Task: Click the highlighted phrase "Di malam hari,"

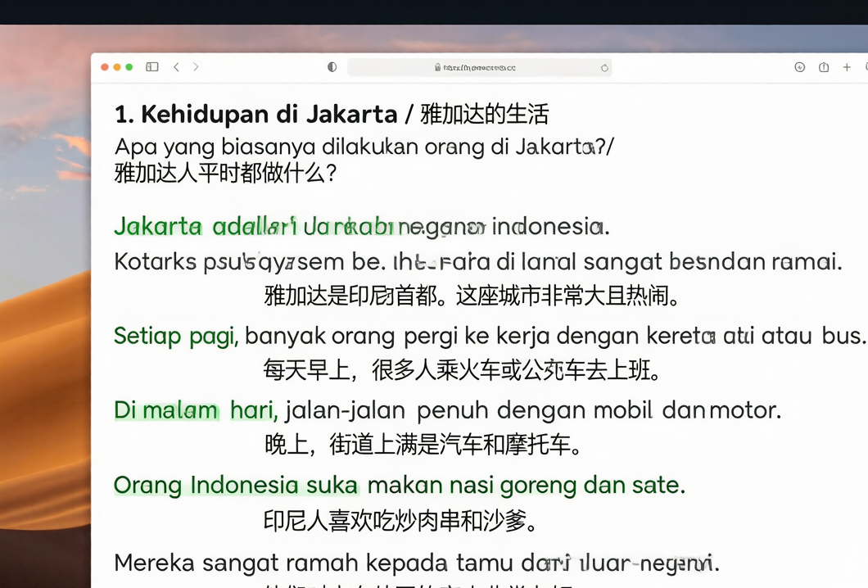Action: (196, 411)
